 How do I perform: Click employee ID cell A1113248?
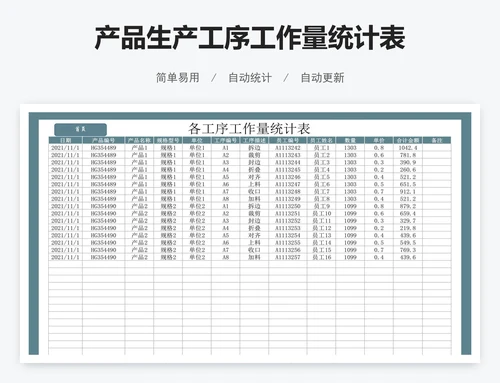click(288, 192)
